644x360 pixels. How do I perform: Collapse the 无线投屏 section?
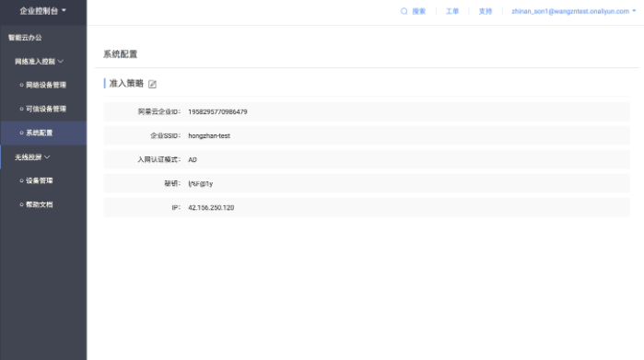click(x=32, y=157)
